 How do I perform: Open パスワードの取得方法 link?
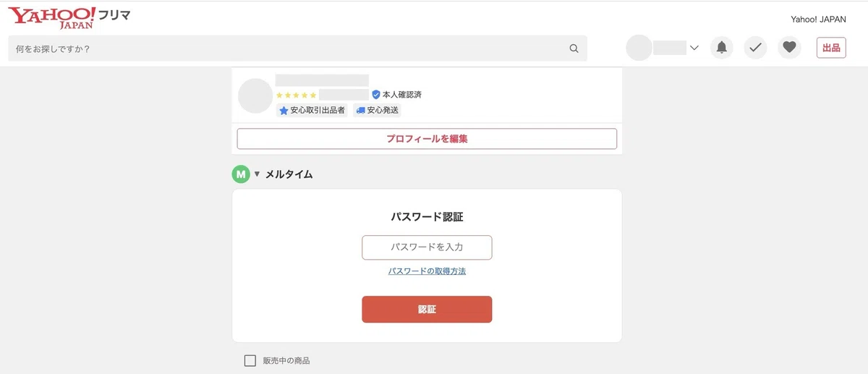[x=427, y=271]
